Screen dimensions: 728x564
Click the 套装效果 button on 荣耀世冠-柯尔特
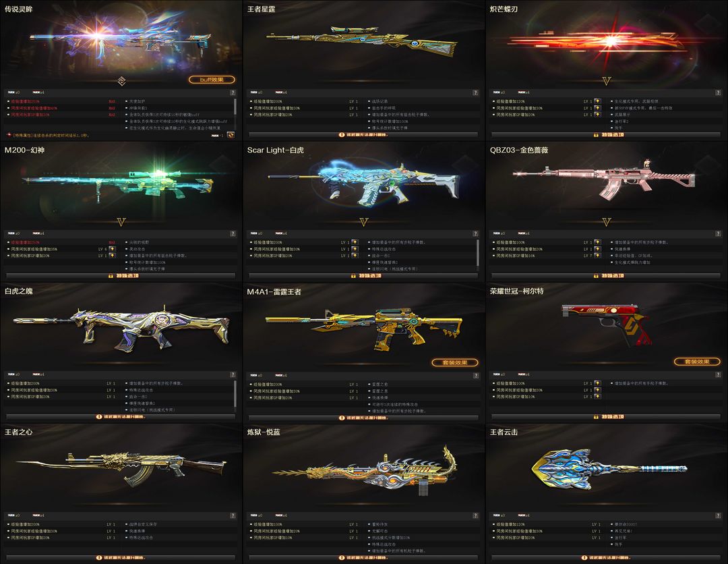click(x=697, y=362)
